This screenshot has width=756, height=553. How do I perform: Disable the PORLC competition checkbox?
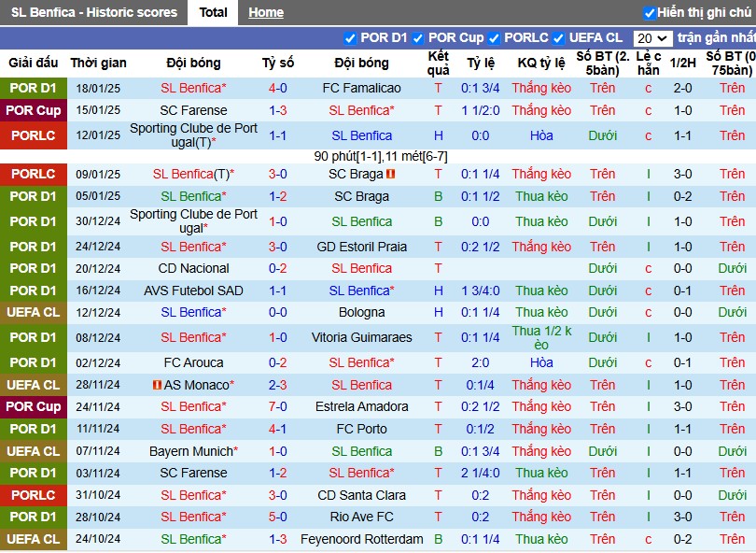click(x=494, y=38)
